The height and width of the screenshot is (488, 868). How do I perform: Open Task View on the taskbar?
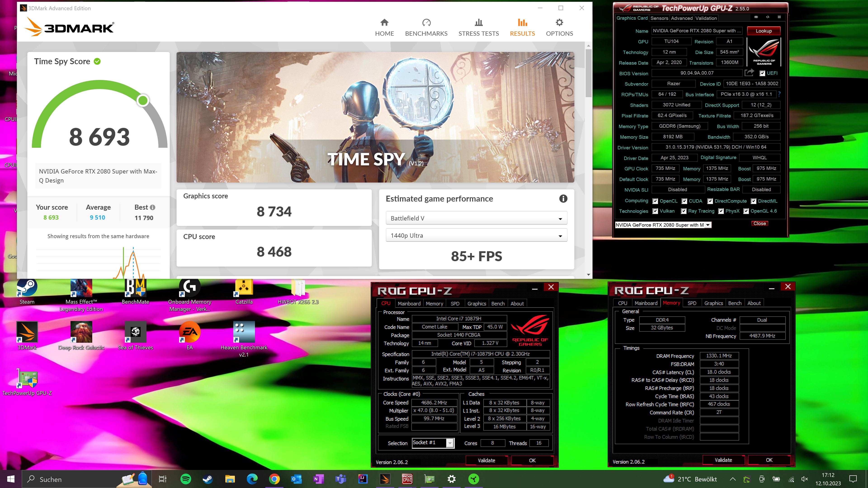(163, 479)
